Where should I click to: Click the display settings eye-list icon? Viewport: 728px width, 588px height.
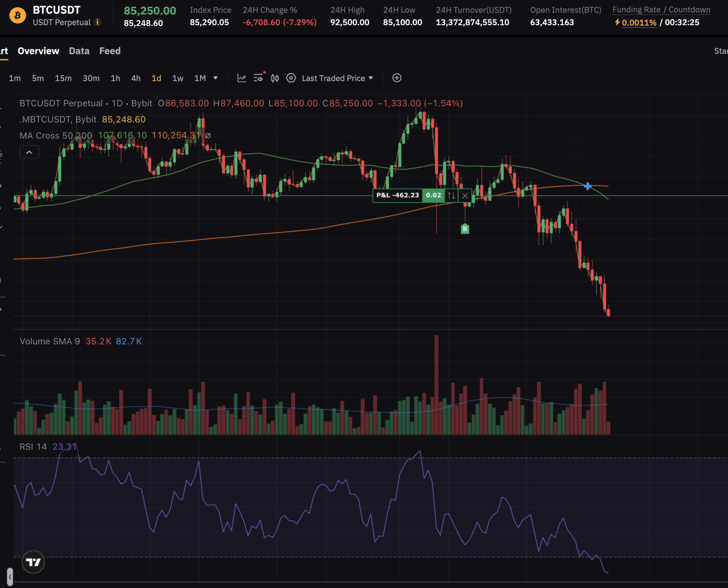pos(258,78)
